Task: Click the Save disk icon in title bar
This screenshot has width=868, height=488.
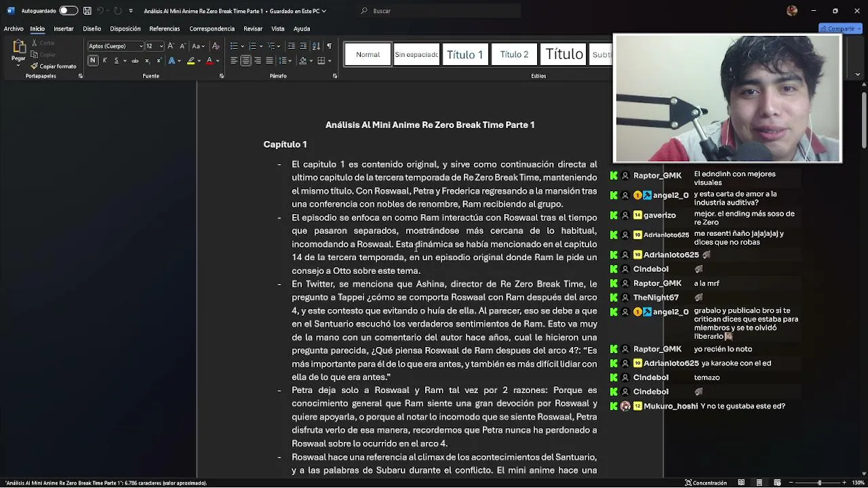Action: pyautogui.click(x=87, y=11)
